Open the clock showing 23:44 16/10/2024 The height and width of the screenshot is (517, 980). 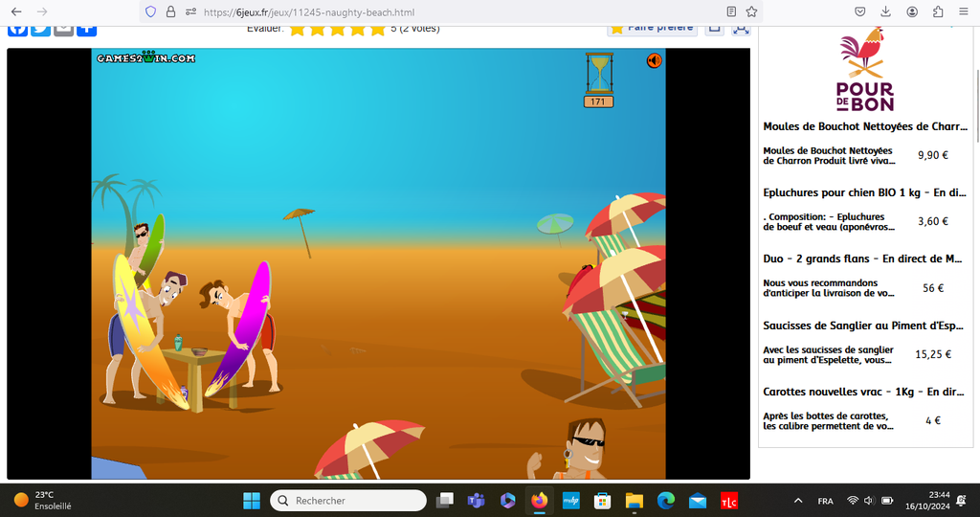(927, 500)
